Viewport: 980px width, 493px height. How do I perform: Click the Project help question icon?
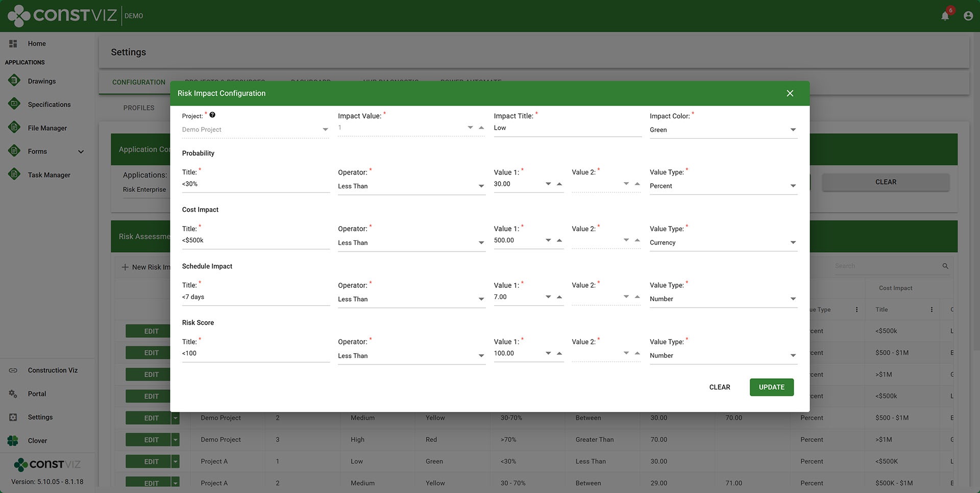(212, 115)
